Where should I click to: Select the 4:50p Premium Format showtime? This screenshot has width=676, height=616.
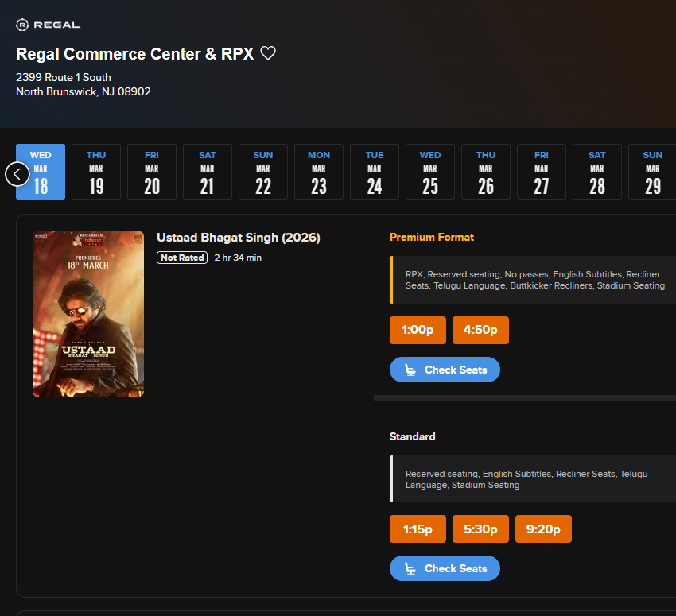(x=480, y=330)
